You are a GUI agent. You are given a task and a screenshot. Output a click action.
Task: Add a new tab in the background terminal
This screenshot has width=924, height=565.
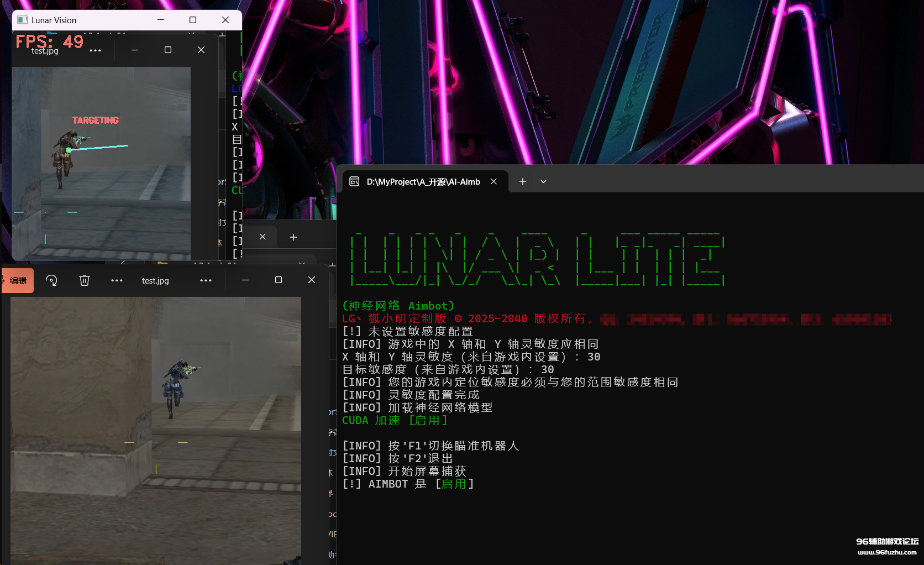pyautogui.click(x=293, y=237)
